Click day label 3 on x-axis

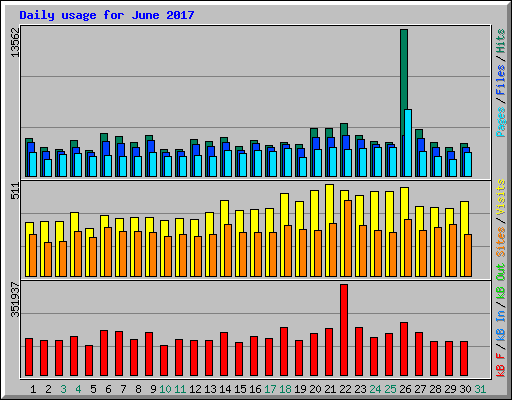63,389
